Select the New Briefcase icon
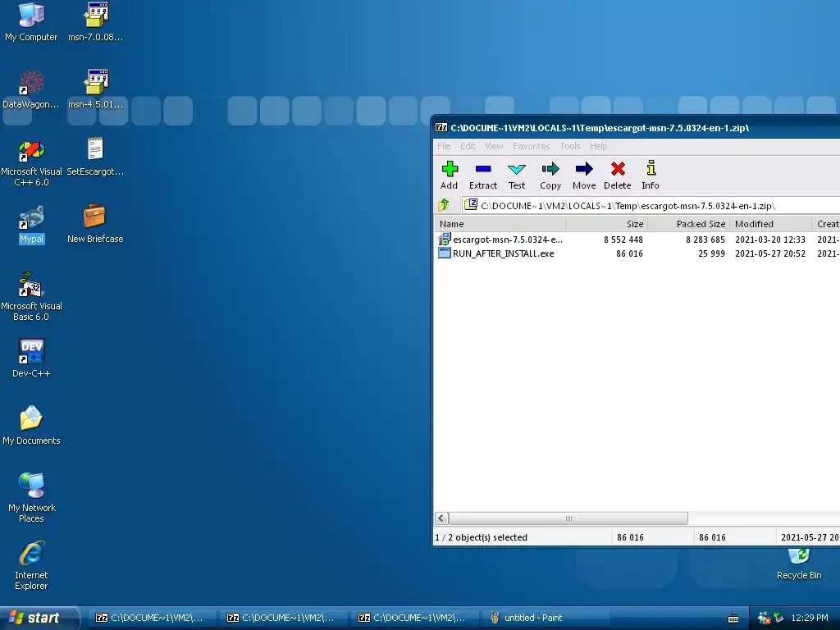 click(x=95, y=225)
